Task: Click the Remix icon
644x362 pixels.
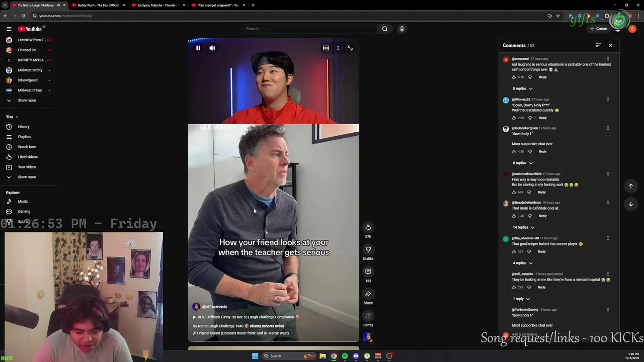Action: point(368,316)
